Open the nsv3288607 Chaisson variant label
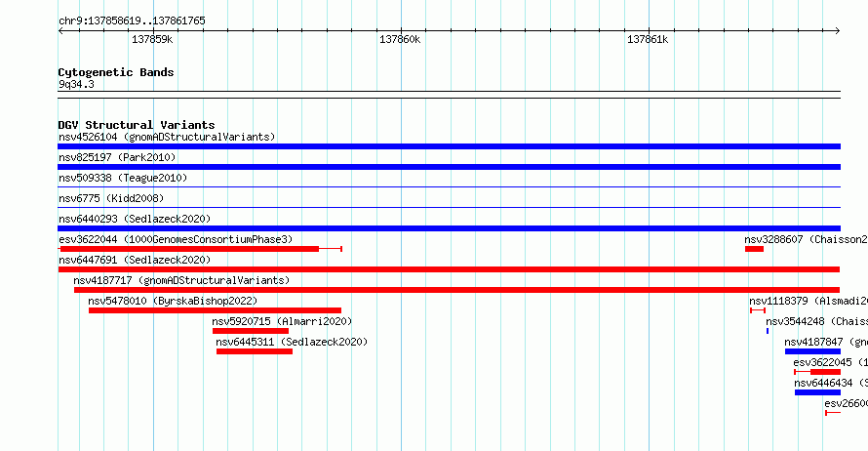This screenshot has width=868, height=451. click(806, 239)
